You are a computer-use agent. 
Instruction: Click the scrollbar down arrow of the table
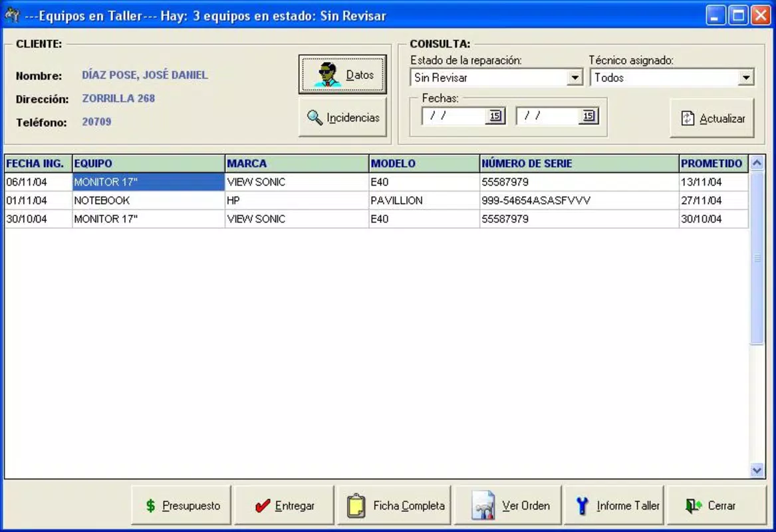pyautogui.click(x=757, y=470)
